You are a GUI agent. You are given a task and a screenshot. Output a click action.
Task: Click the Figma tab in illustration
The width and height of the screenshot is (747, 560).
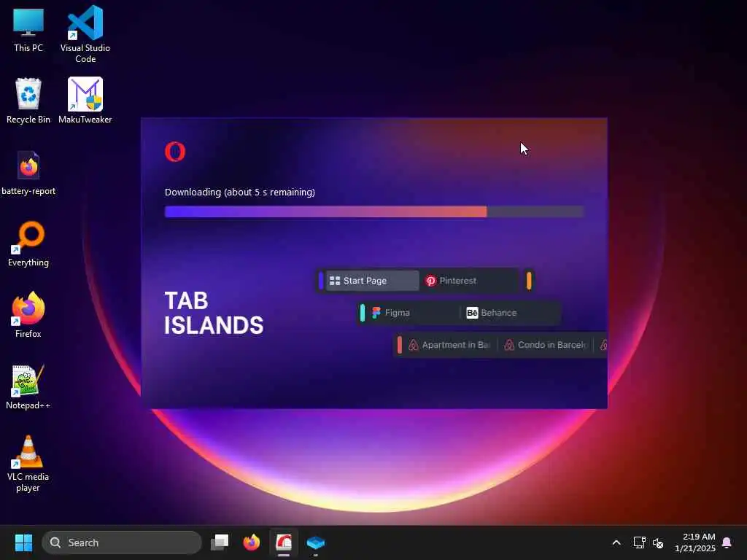click(x=412, y=313)
